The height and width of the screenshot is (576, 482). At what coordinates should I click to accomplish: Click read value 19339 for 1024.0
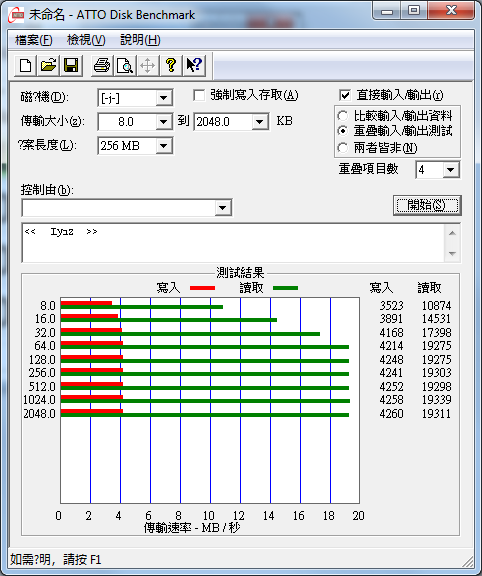click(x=436, y=400)
